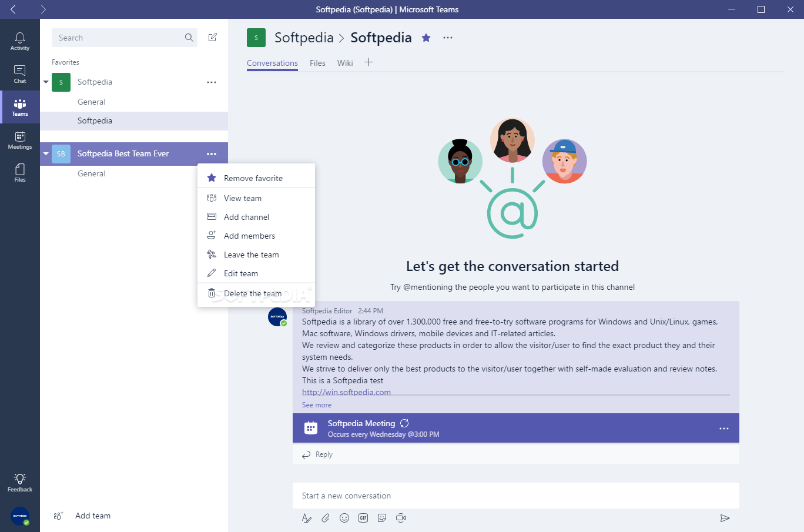The width and height of the screenshot is (804, 532).
Task: Open the Files icon in sidebar
Action: pyautogui.click(x=20, y=173)
